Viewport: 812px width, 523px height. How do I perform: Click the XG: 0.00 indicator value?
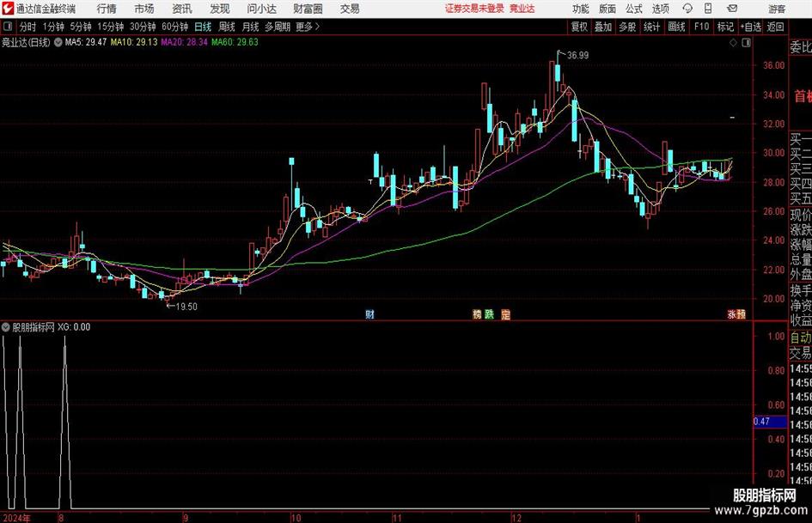coord(74,327)
